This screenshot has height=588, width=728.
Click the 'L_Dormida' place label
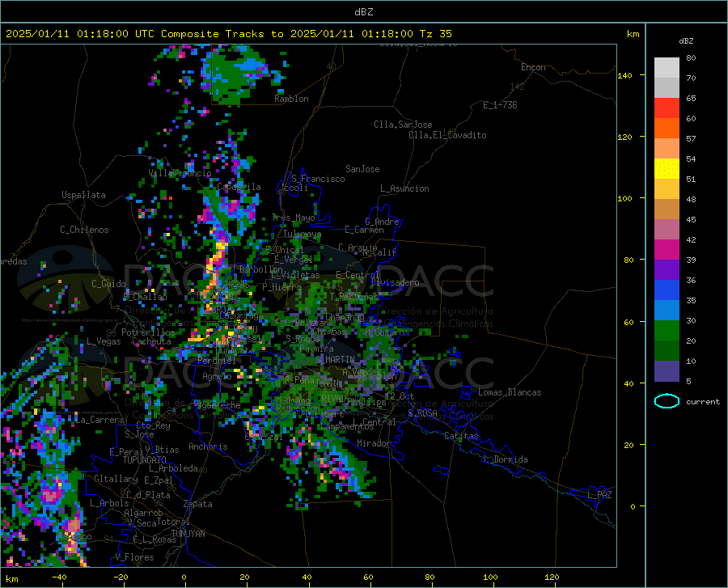pyautogui.click(x=505, y=459)
